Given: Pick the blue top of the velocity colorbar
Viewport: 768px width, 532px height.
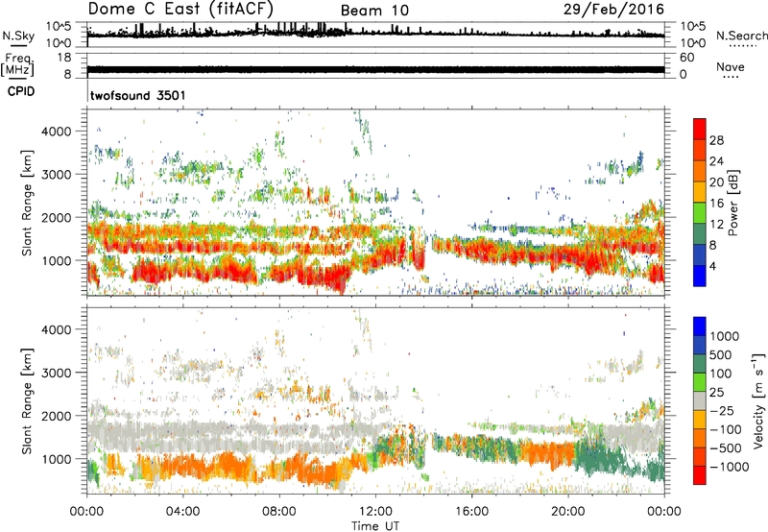Looking at the screenshot, I should tap(700, 326).
